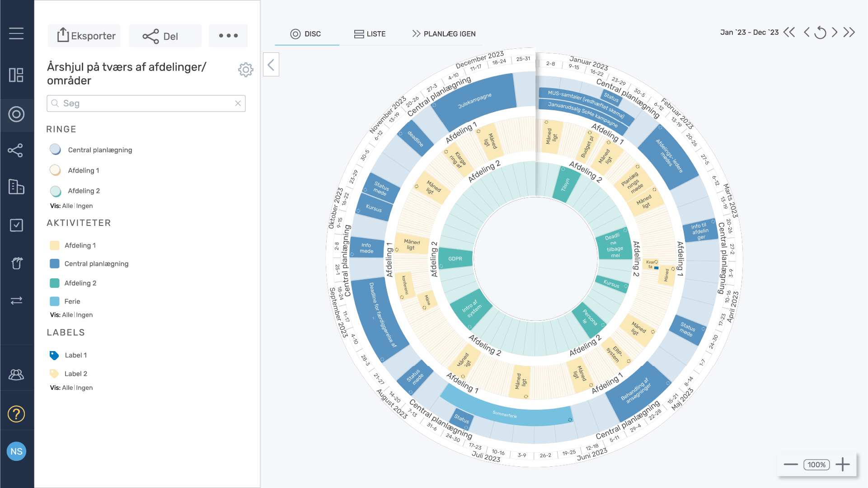Open the PLANLÆG IGEN tab

(x=444, y=34)
